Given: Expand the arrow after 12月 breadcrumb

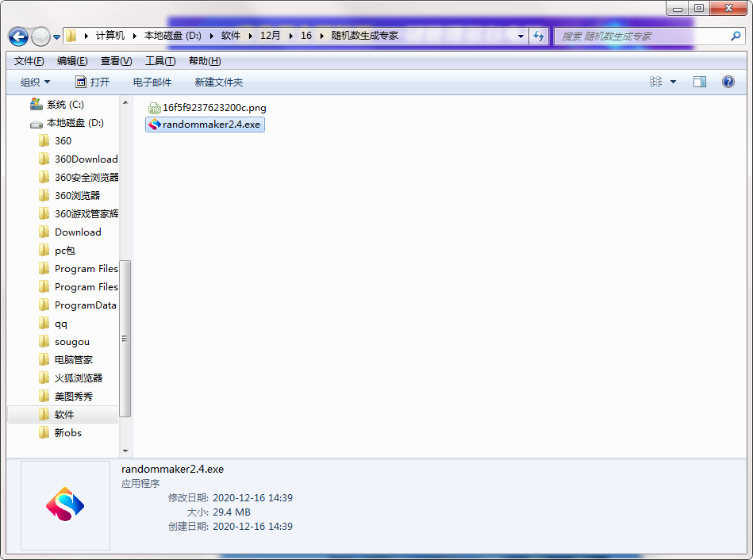Looking at the screenshot, I should point(290,36).
